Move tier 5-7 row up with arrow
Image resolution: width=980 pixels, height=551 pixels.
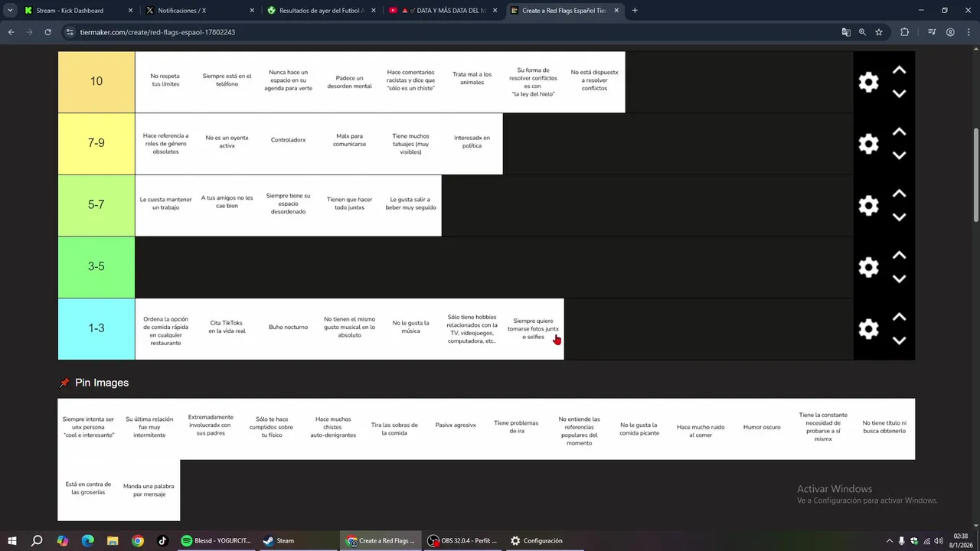900,194
